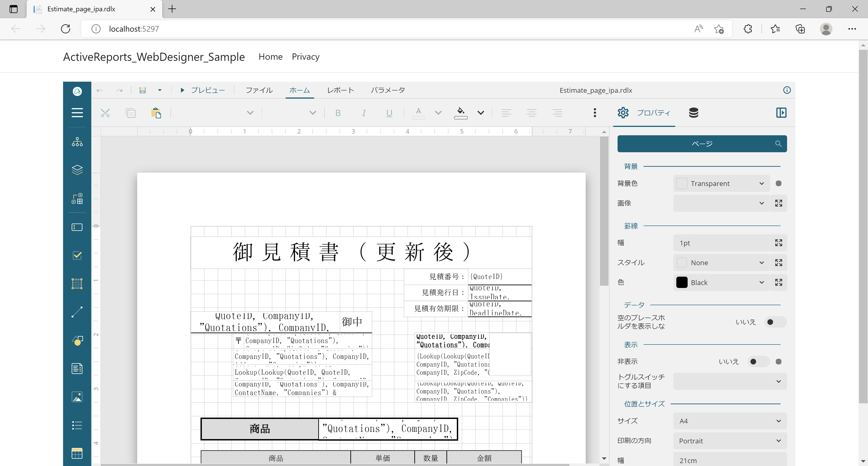
Task: Select the FormattedText control in toolbox
Action: 77,369
